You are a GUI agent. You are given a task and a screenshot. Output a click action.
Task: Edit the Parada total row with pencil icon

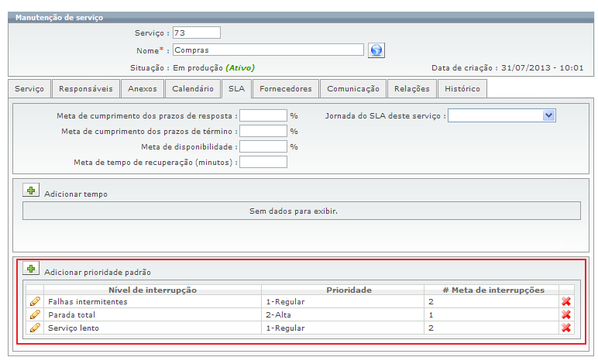coord(35,314)
